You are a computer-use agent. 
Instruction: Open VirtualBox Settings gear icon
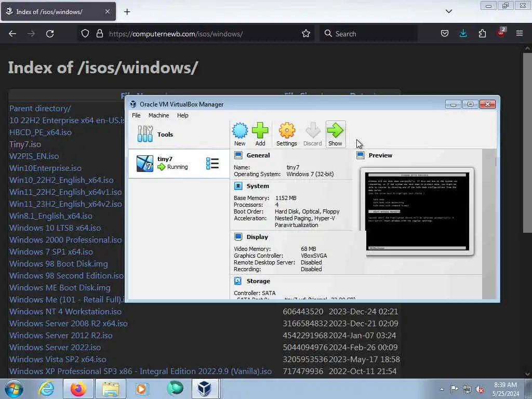click(287, 130)
